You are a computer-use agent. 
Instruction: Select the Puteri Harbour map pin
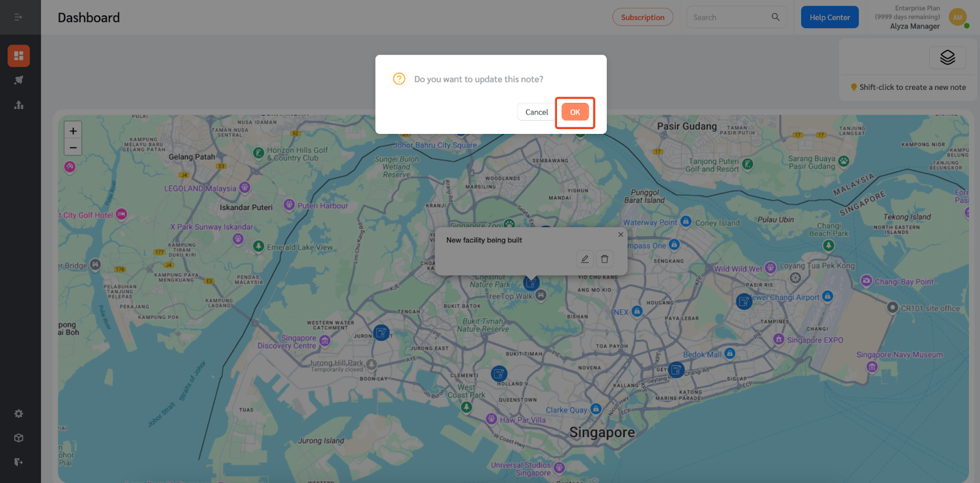tap(289, 204)
